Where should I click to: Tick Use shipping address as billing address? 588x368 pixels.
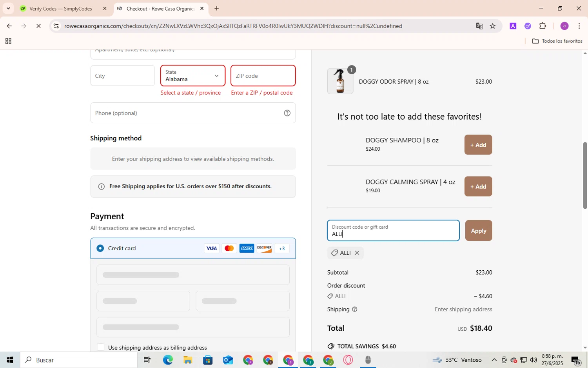coord(101,347)
